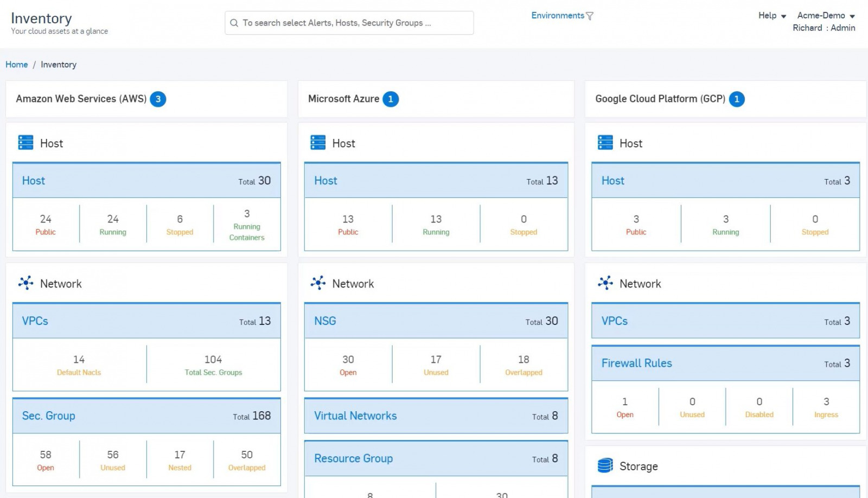Viewport: 868px width, 498px height.
Task: Select GCP 3 Running hosts stat
Action: pyautogui.click(x=726, y=225)
